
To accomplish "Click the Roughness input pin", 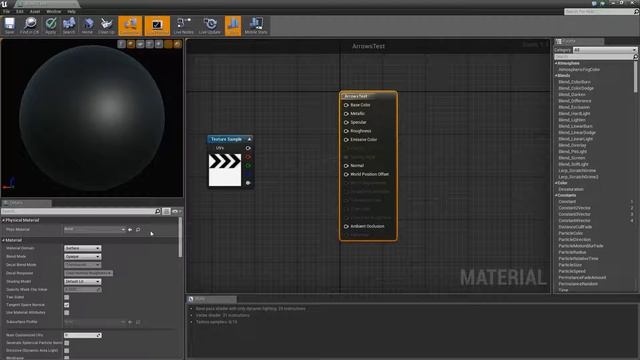I will (346, 131).
